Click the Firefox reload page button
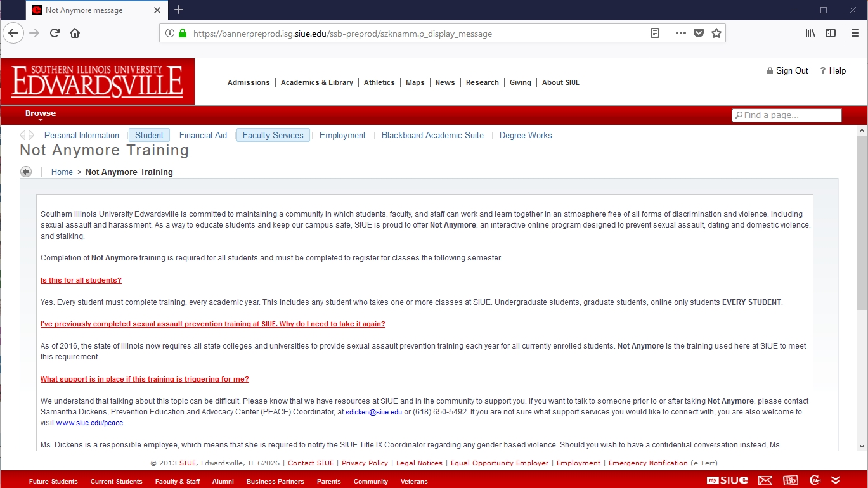868x488 pixels. 55,34
